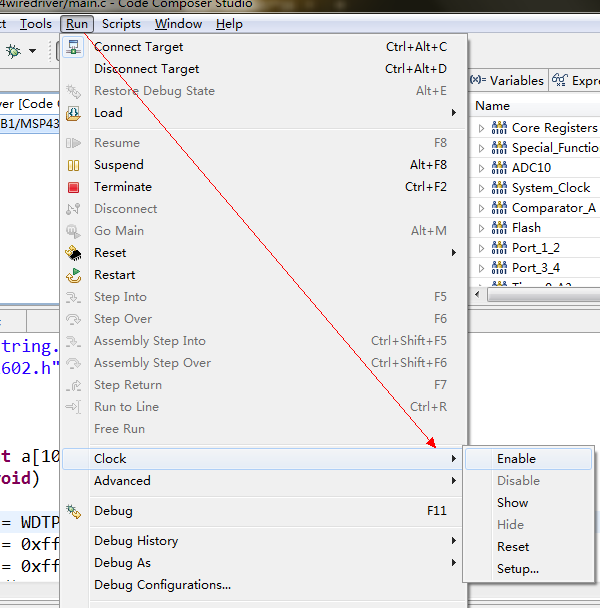Open Setup... in Clock submenu
600x608 pixels.
click(528, 569)
